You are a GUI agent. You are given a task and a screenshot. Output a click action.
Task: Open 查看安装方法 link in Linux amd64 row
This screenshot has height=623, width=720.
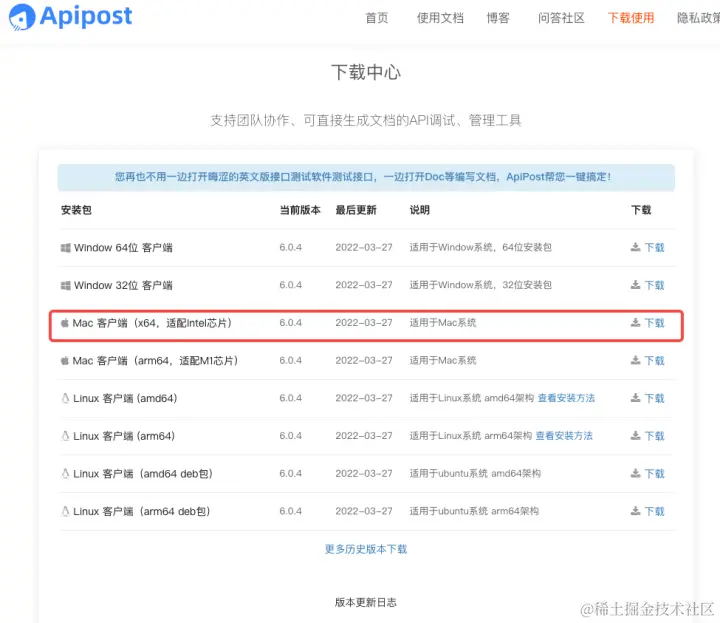(566, 398)
